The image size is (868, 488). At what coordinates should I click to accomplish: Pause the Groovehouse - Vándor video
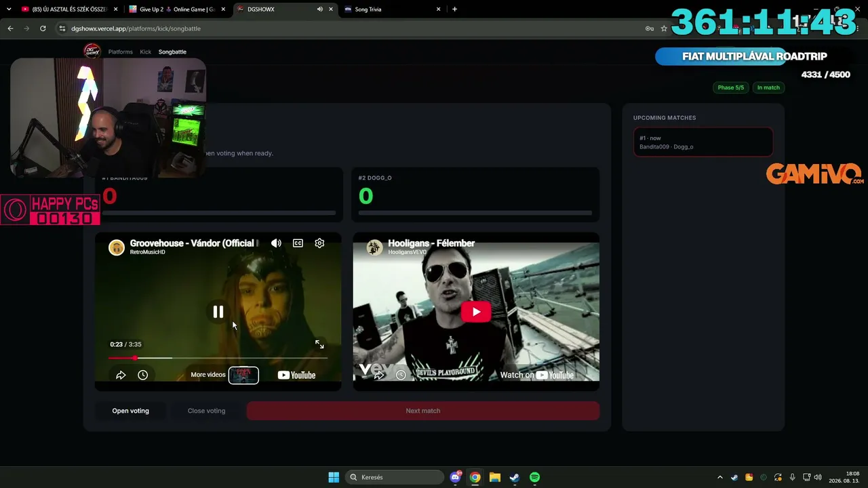(x=218, y=312)
